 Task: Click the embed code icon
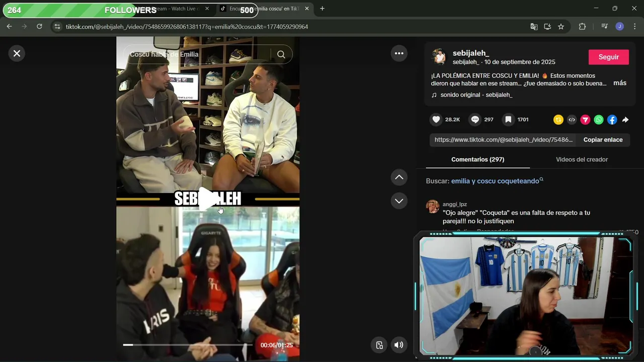click(x=572, y=120)
